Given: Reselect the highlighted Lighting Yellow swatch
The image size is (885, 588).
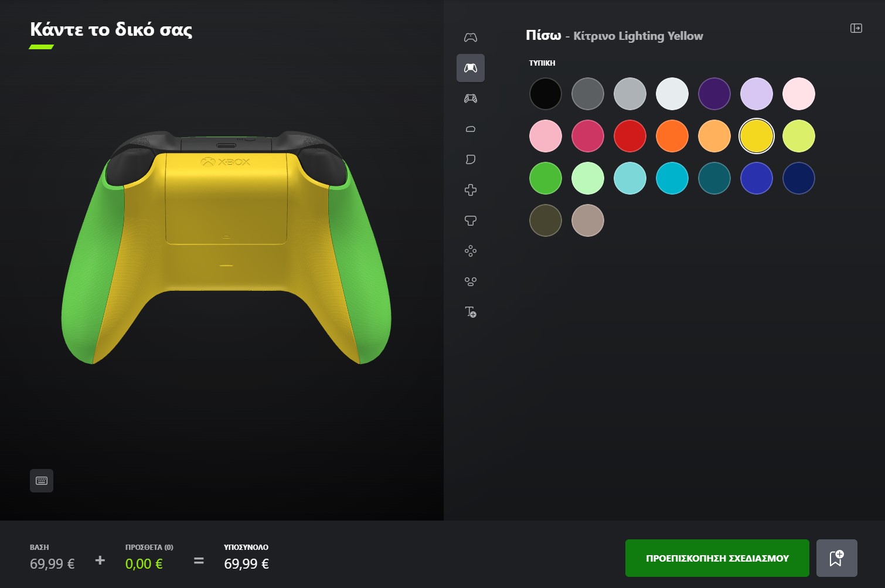Looking at the screenshot, I should pyautogui.click(x=756, y=135).
